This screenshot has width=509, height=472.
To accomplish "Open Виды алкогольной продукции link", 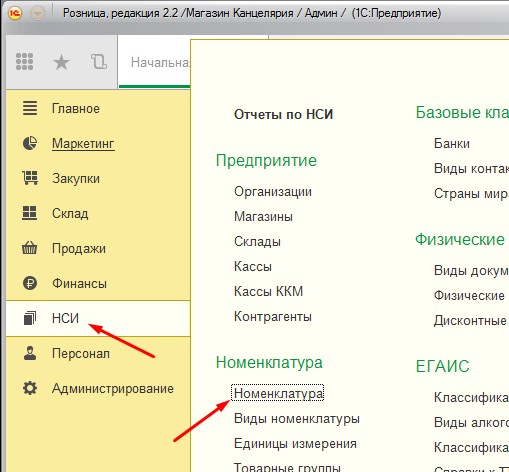I will click(471, 422).
